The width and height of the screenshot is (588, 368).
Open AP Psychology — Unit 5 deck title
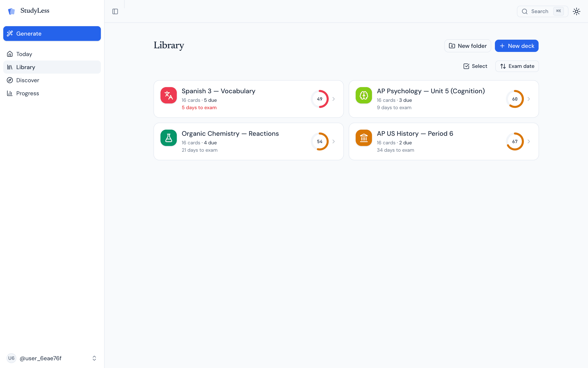click(431, 91)
